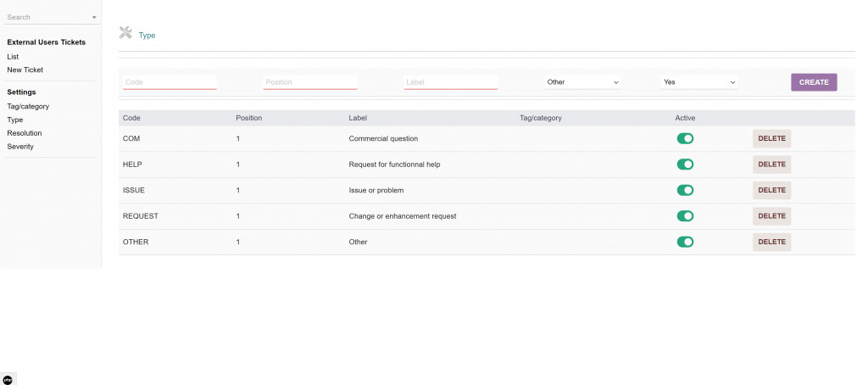
Task: Click the Active column header
Action: pos(685,118)
